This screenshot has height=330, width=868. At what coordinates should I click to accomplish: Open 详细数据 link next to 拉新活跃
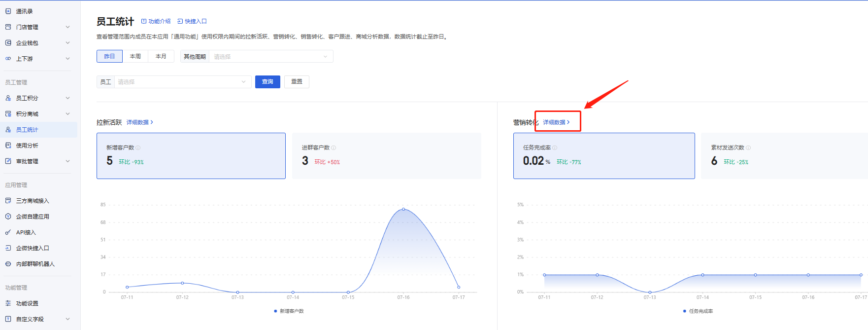click(140, 122)
